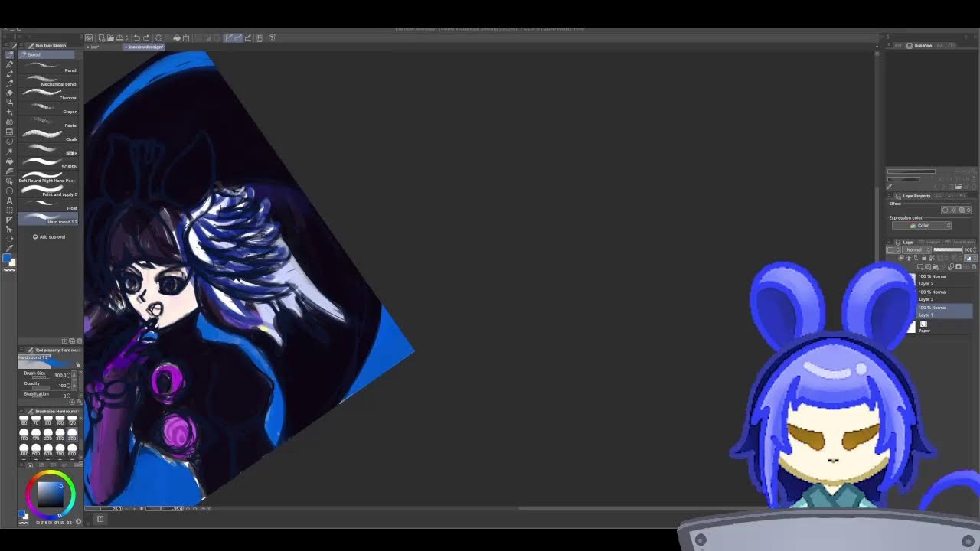Open a file with Open icon
The height and width of the screenshot is (551, 980).
pos(110,37)
